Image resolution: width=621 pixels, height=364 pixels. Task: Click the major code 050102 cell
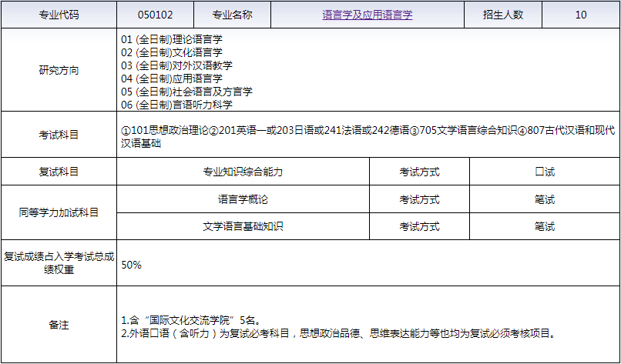coord(154,15)
